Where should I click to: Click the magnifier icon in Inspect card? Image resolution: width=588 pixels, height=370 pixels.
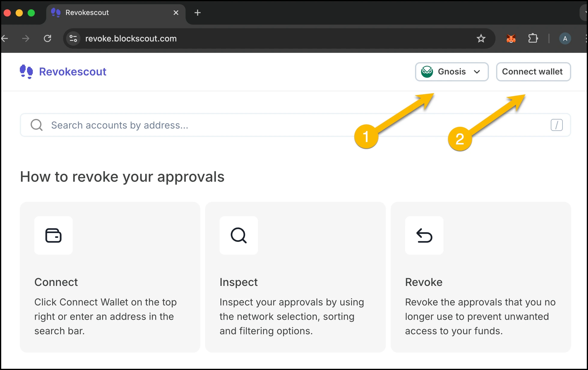(x=239, y=235)
